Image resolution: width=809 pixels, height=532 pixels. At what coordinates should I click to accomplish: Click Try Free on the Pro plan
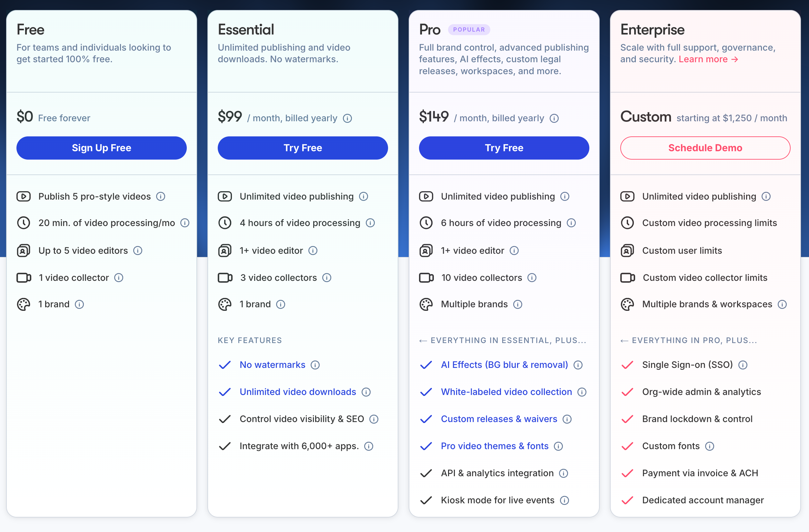click(504, 148)
